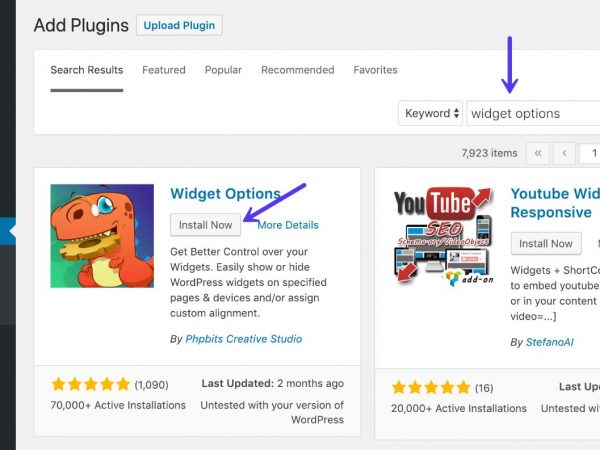Go to previous page of results
This screenshot has height=450, width=600.
click(x=564, y=153)
